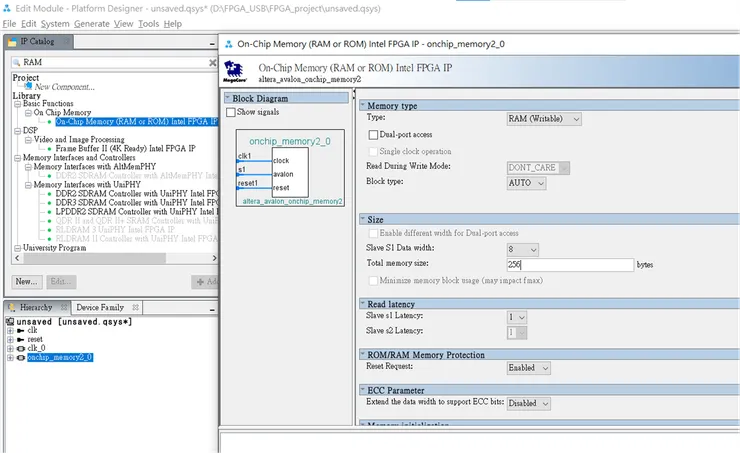Toggle the Dual-port access checkbox
This screenshot has width=740, height=453.
372,134
